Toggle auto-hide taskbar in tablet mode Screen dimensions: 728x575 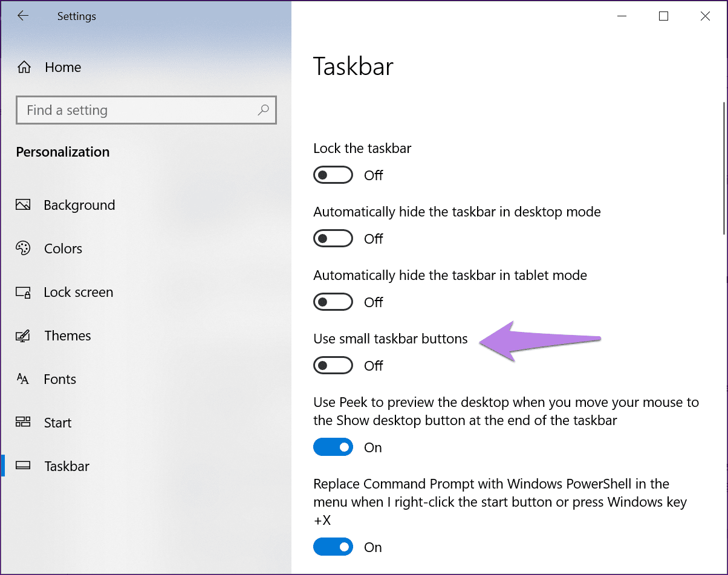click(x=333, y=302)
